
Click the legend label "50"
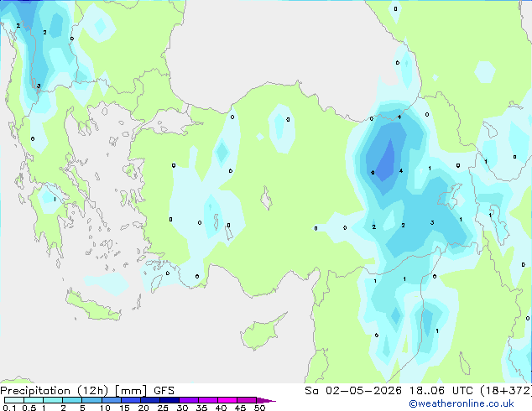(x=259, y=408)
